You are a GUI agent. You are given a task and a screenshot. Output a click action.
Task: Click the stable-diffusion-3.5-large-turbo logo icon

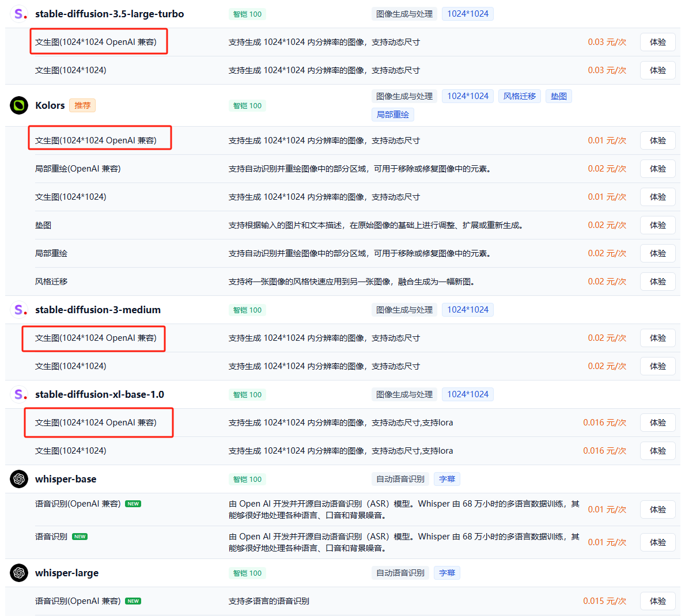pyautogui.click(x=19, y=14)
